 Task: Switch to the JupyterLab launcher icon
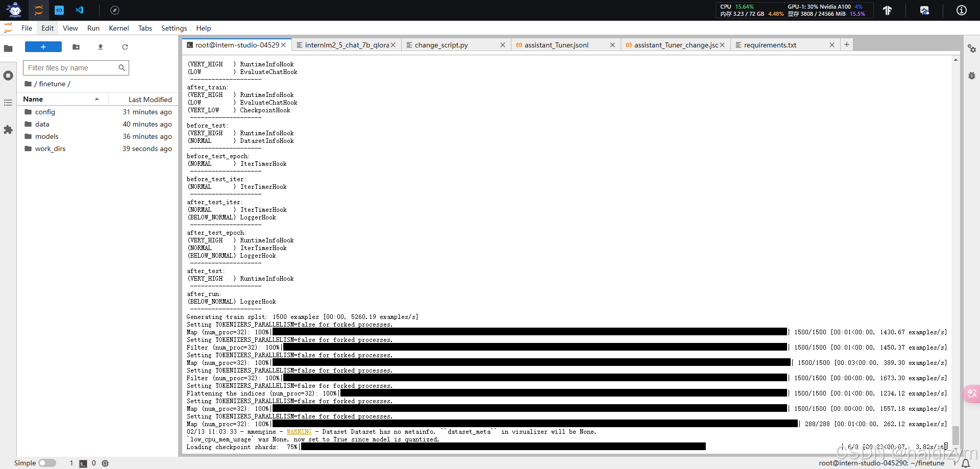pyautogui.click(x=39, y=10)
